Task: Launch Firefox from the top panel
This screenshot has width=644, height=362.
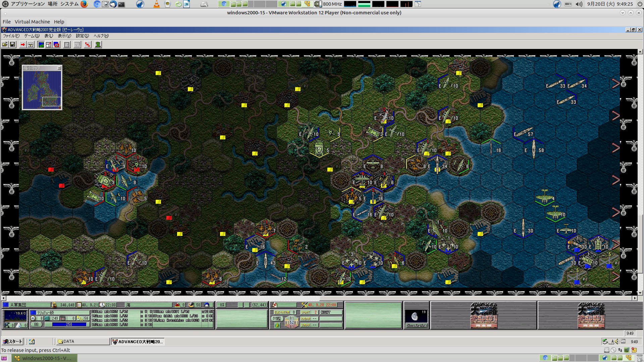Action: (84, 4)
